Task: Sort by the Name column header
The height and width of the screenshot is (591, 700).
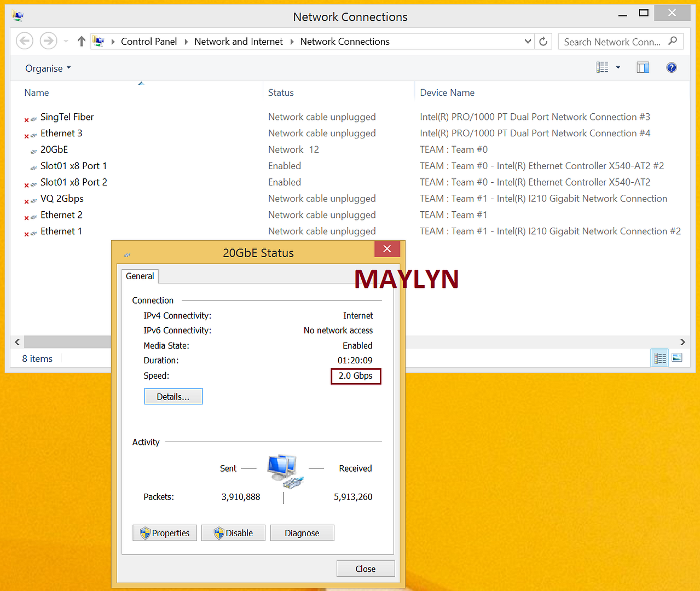Action: [x=37, y=93]
